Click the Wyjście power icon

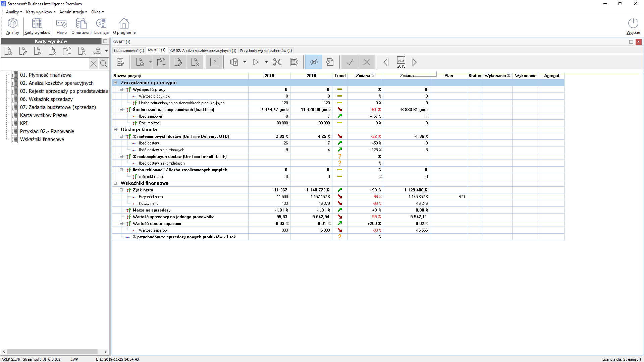[633, 26]
